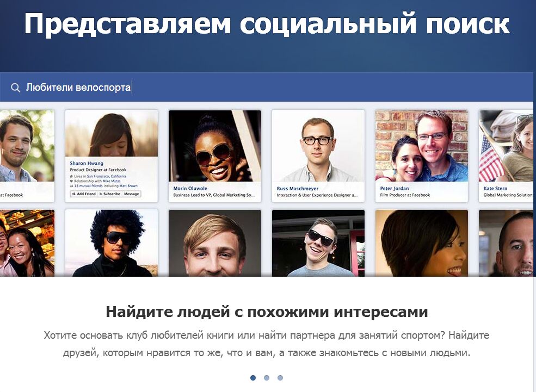536x392 pixels.
Task: Open Sharon Hwang's profile name link
Action: click(87, 163)
